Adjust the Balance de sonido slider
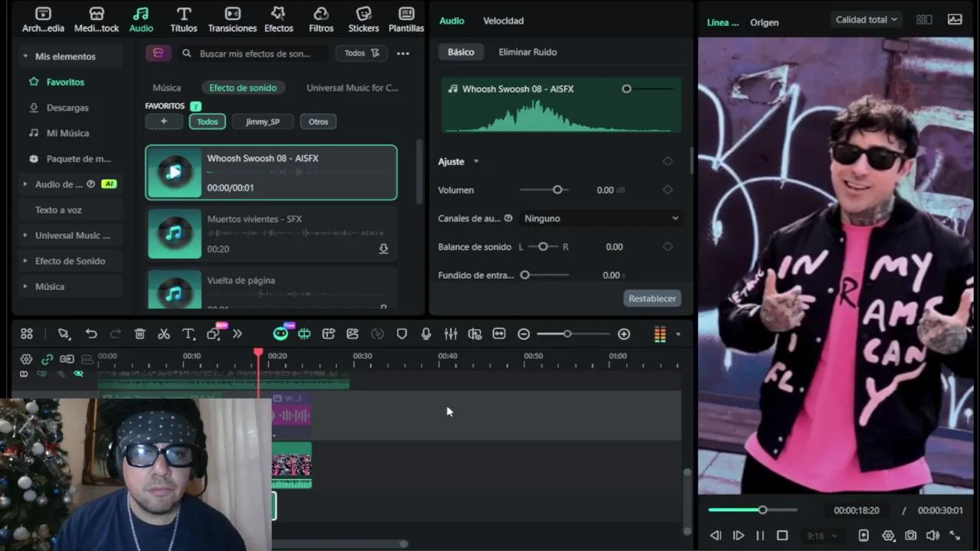Image resolution: width=980 pixels, height=551 pixels. point(543,247)
